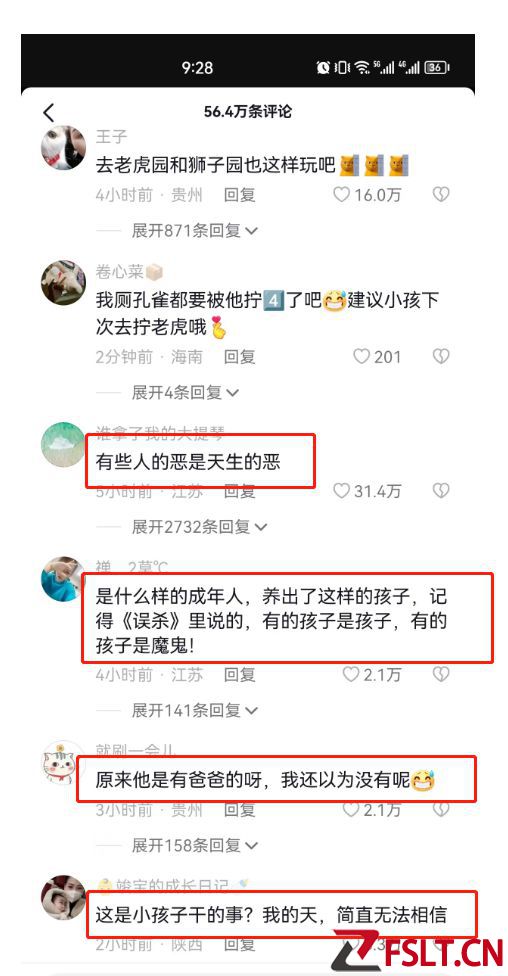Reply to the 2分钟前 海南 comment

240,357
